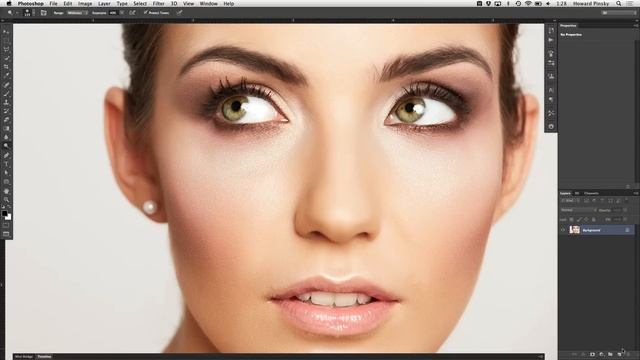Image resolution: width=640 pixels, height=360 pixels.
Task: Switch to the Mini Bridge tab
Action: click(24, 356)
